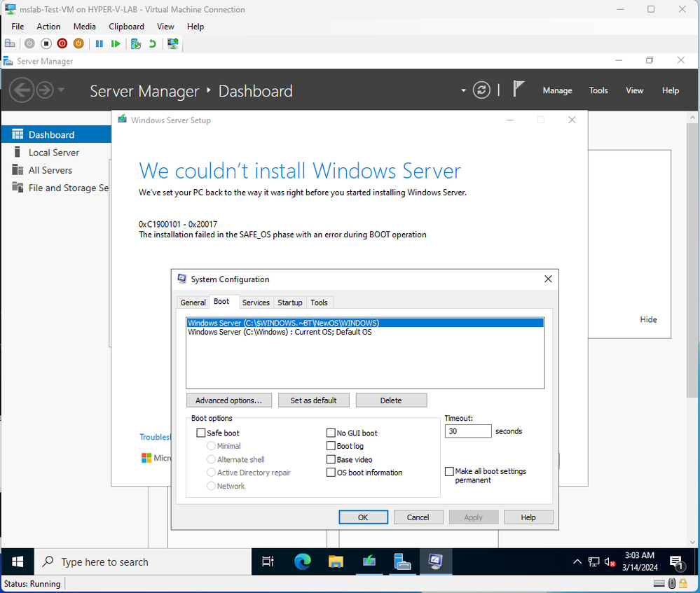Click the Set as default button

pyautogui.click(x=313, y=400)
